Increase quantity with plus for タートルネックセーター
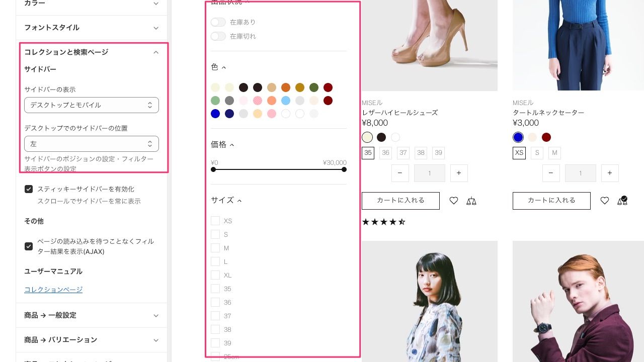644x362 pixels. [x=610, y=173]
